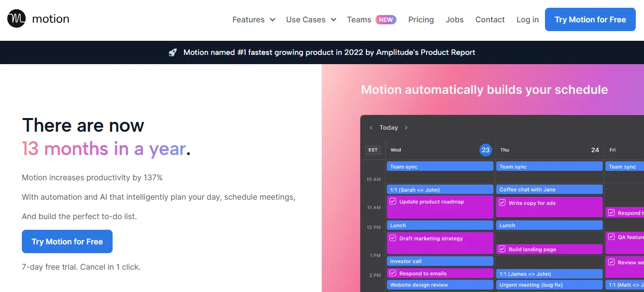
Task: Click the EST timezone badge
Action: pos(373,150)
